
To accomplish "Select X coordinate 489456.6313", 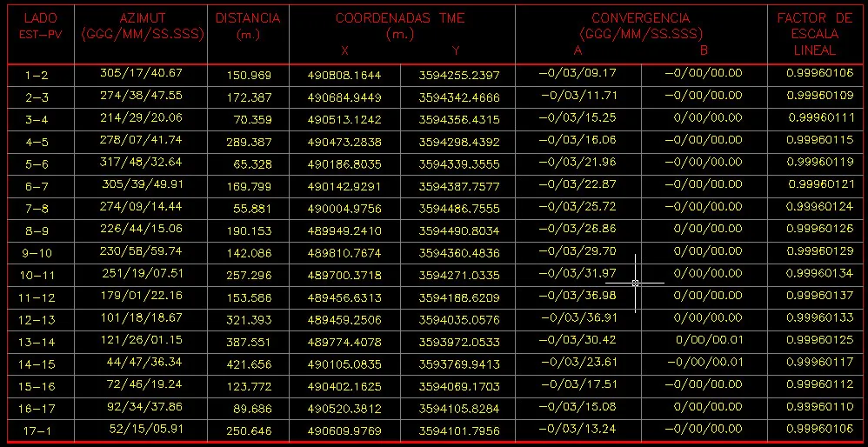I will pyautogui.click(x=344, y=297).
